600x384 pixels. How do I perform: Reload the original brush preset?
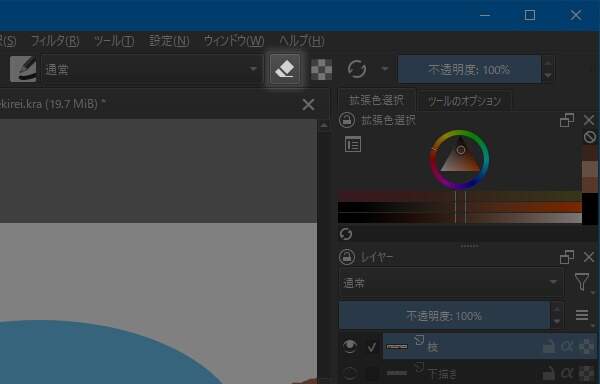(357, 69)
